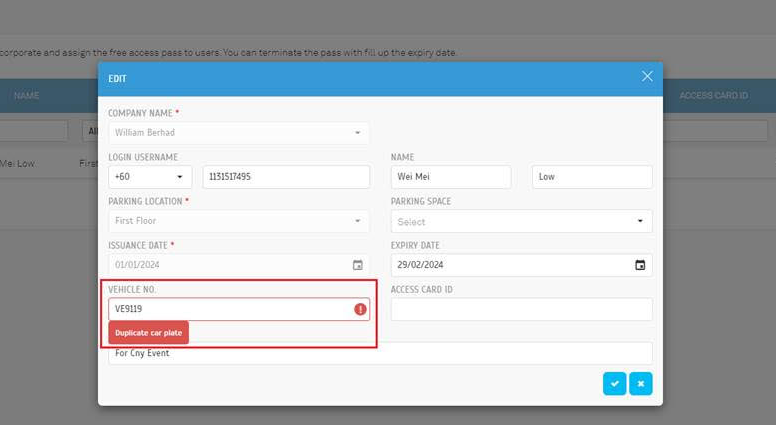Click the Vehicle No. field with VE9119
This screenshot has height=425, width=776.
click(x=230, y=310)
